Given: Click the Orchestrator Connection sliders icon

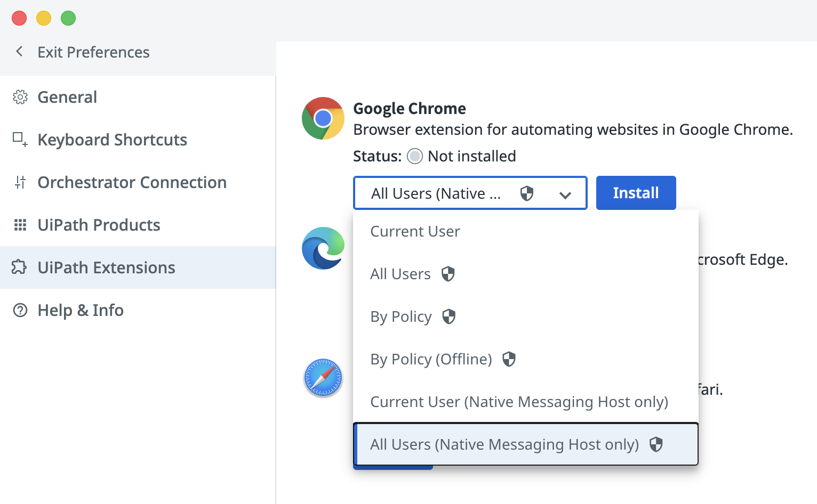Looking at the screenshot, I should tap(20, 182).
